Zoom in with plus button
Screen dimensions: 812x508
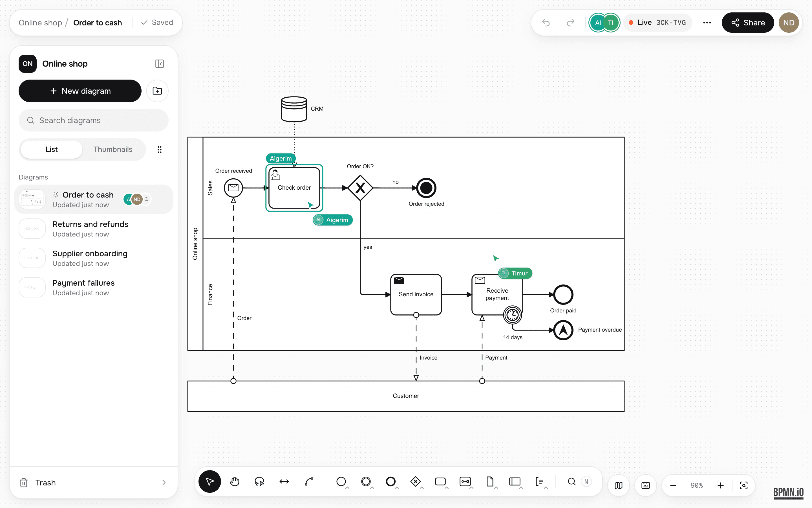[720, 485]
